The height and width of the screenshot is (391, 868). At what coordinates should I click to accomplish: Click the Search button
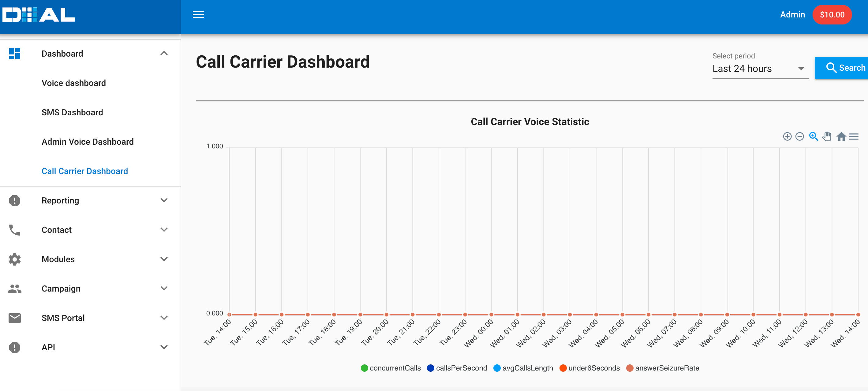point(845,68)
